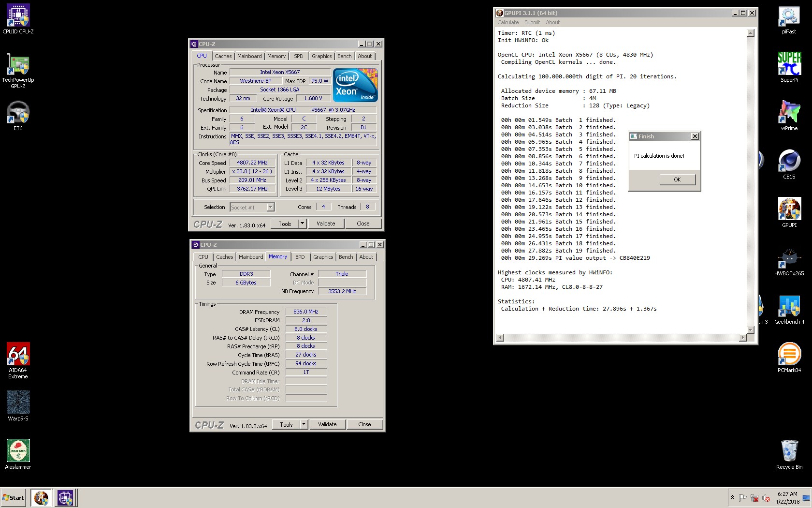Close the Finish dialog with X

coord(695,136)
